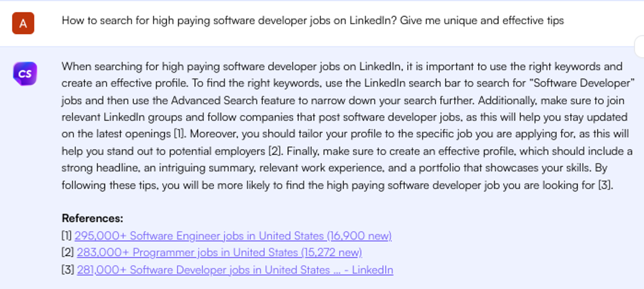Select the bold References heading

(92, 219)
